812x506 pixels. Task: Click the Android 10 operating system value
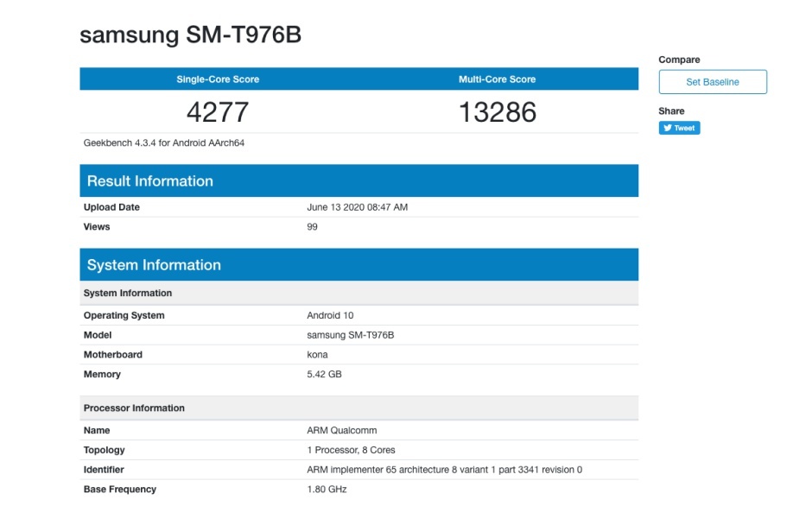coord(330,315)
